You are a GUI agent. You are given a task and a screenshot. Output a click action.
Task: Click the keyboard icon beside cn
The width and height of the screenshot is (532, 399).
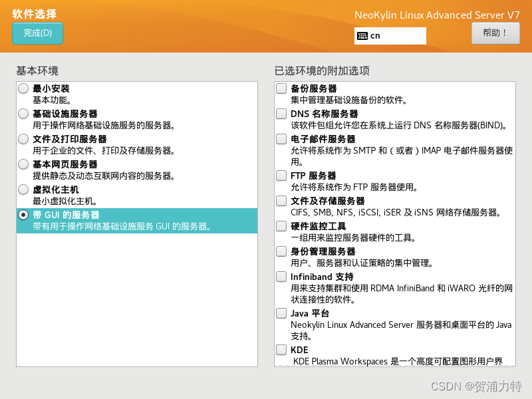point(362,36)
